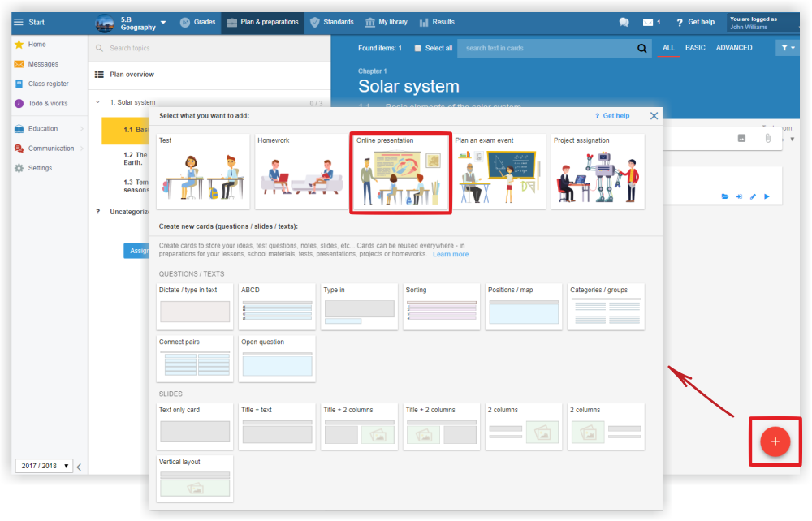812x521 pixels.
Task: Select the Open question card
Action: pos(277,359)
